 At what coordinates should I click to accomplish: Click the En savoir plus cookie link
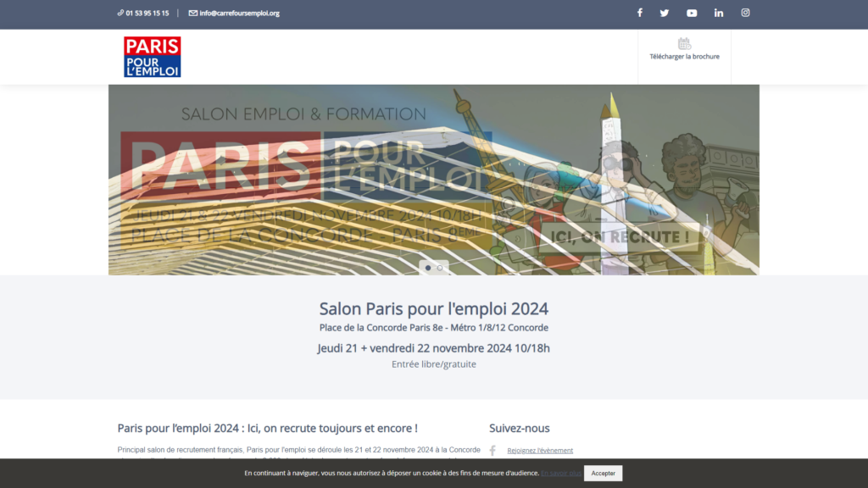[561, 473]
